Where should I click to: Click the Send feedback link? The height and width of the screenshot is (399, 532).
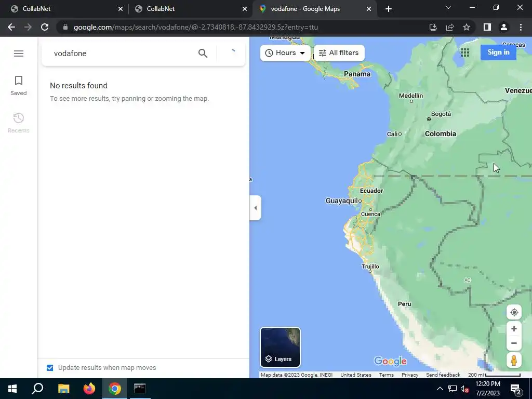[443, 375]
